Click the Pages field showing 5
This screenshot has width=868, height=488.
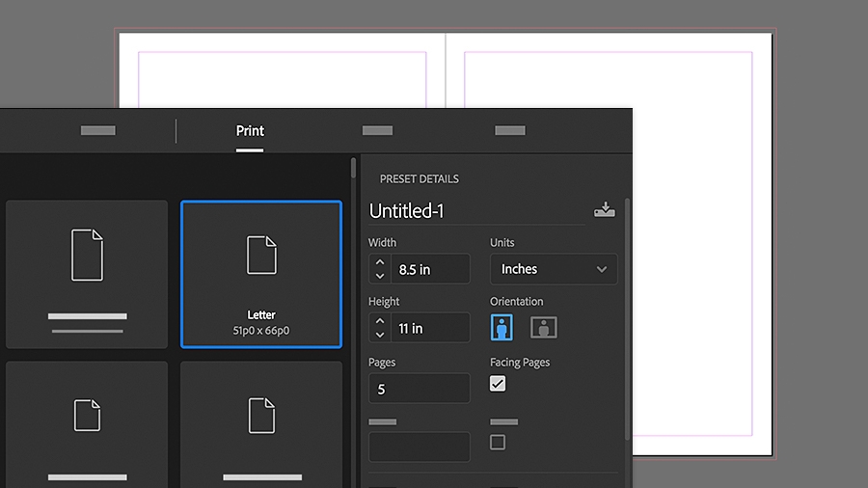pos(420,389)
